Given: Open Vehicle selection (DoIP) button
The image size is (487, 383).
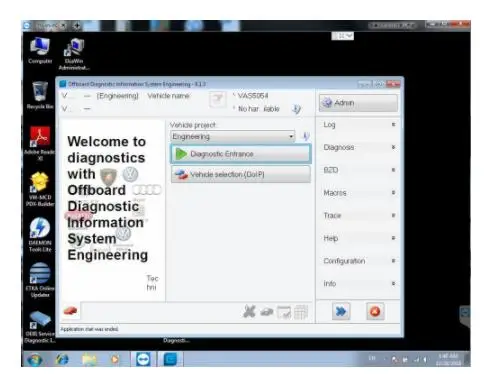Looking at the screenshot, I should coord(241,174).
